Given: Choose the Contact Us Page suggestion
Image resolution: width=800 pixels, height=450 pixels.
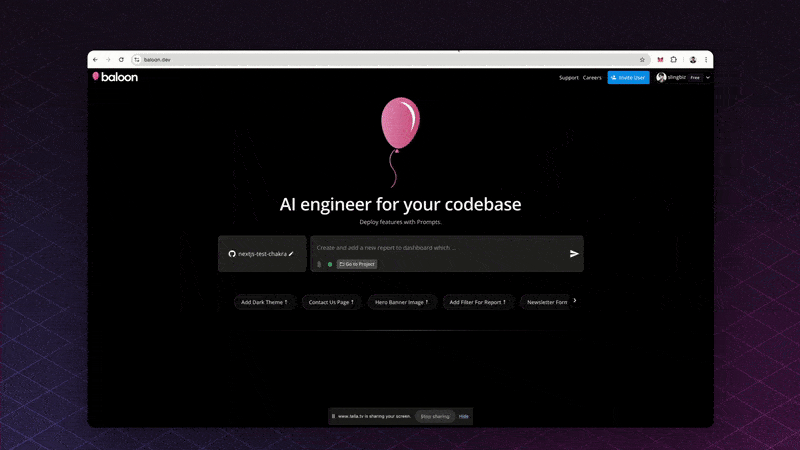Looking at the screenshot, I should [331, 302].
